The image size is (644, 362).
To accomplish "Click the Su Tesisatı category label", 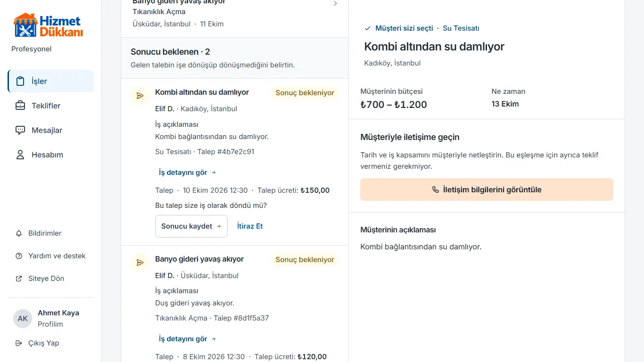I will (x=461, y=28).
